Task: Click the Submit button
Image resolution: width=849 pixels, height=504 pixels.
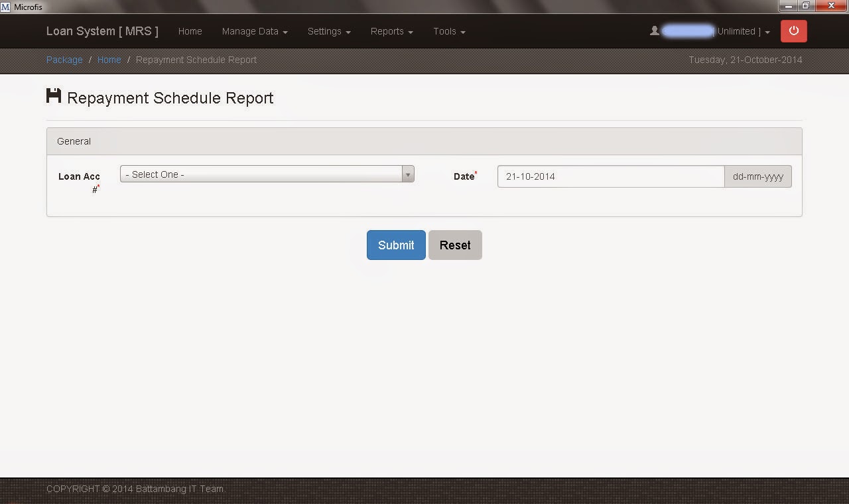Action: point(395,245)
